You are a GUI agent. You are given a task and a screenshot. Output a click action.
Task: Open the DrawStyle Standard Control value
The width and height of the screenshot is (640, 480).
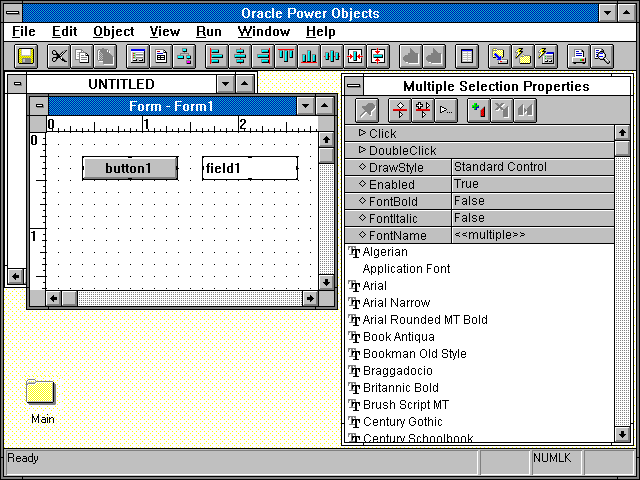(532, 167)
